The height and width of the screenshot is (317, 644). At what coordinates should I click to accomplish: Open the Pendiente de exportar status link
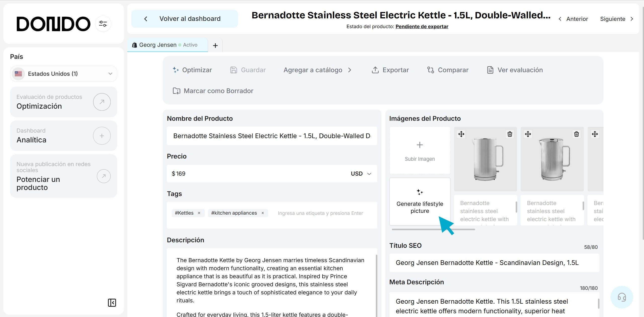tap(422, 26)
